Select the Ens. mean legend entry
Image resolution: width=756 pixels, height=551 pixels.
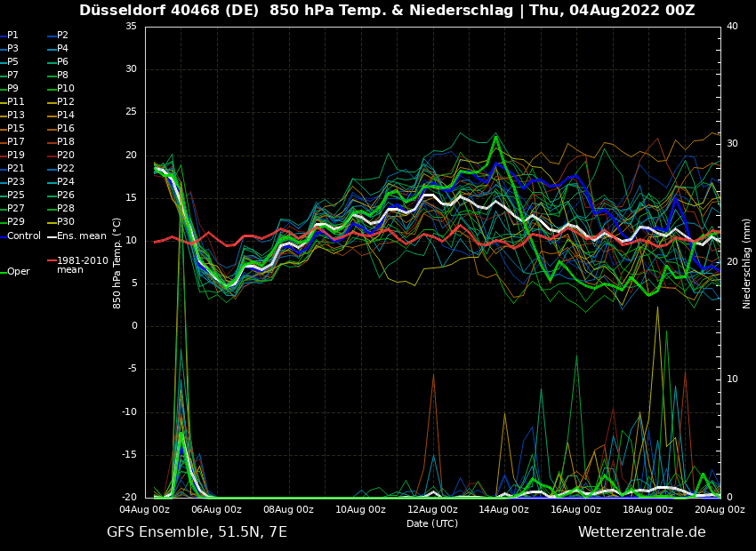[81, 236]
